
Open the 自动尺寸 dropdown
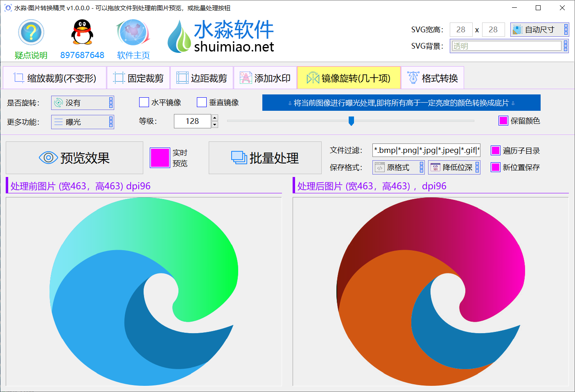[539, 30]
